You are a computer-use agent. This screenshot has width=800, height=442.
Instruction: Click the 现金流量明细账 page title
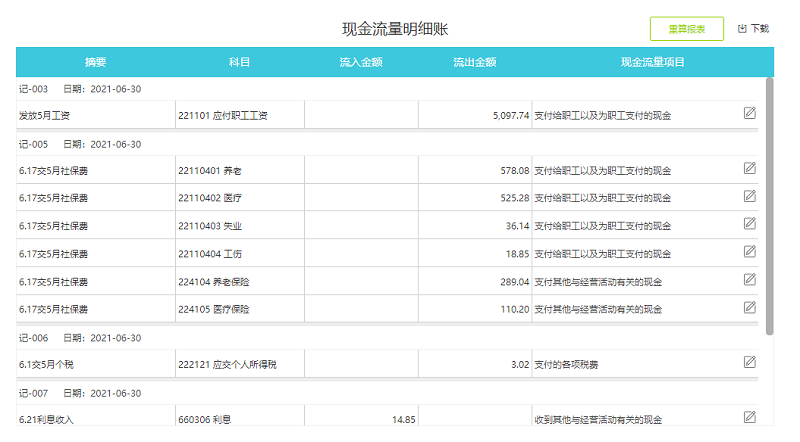pyautogui.click(x=395, y=29)
